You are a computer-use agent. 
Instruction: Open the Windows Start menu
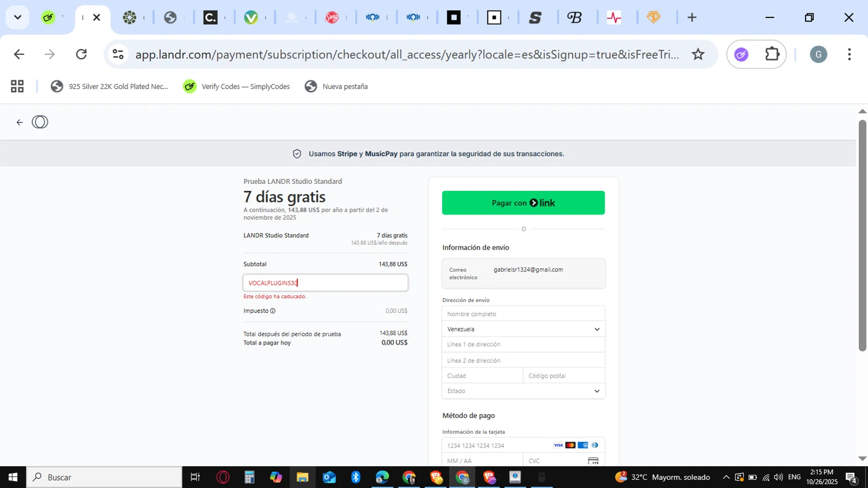(x=13, y=477)
